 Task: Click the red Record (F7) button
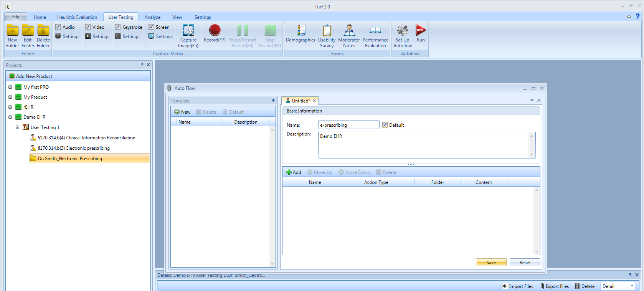coord(215,31)
